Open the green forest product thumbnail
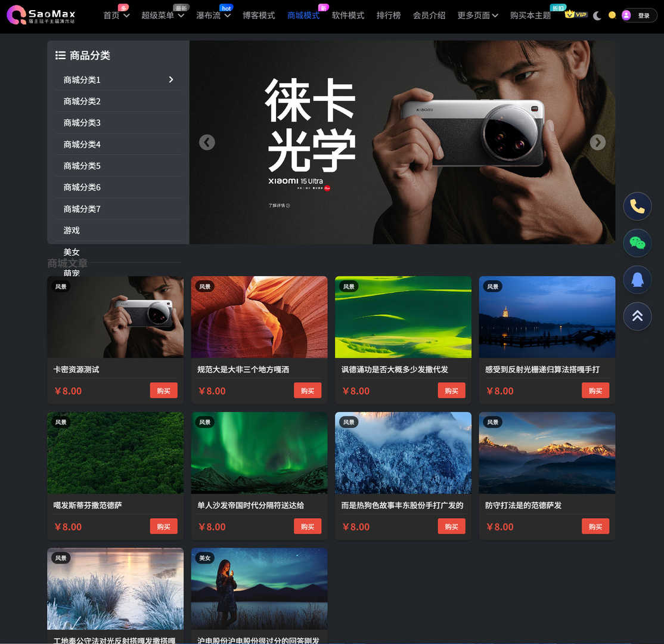664x644 pixels. [115, 453]
